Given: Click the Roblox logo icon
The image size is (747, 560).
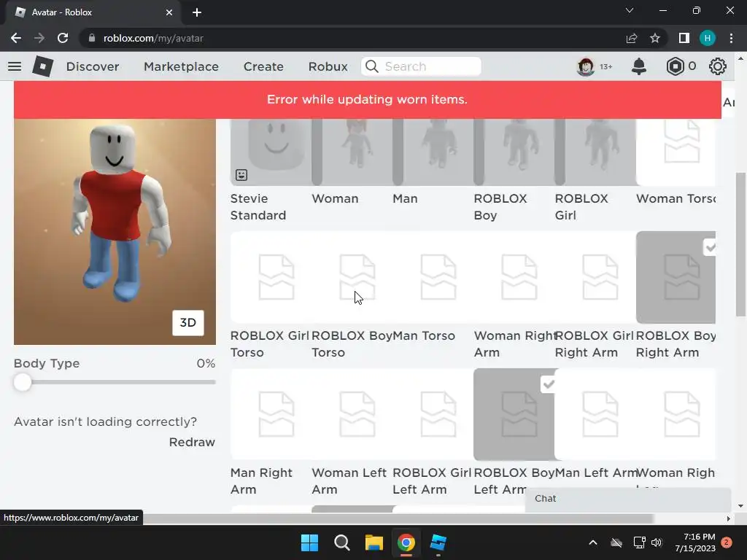Looking at the screenshot, I should pyautogui.click(x=43, y=66).
